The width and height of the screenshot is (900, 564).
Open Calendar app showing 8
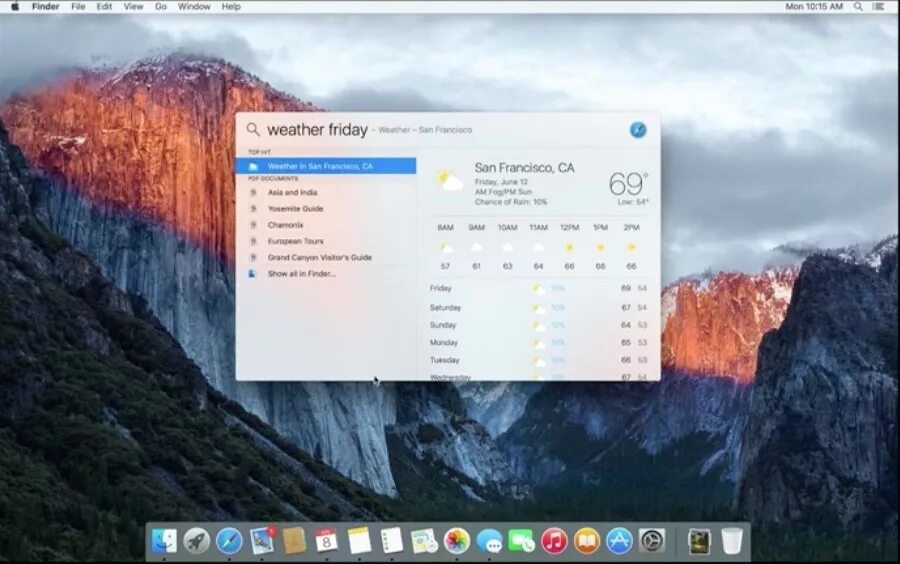327,540
